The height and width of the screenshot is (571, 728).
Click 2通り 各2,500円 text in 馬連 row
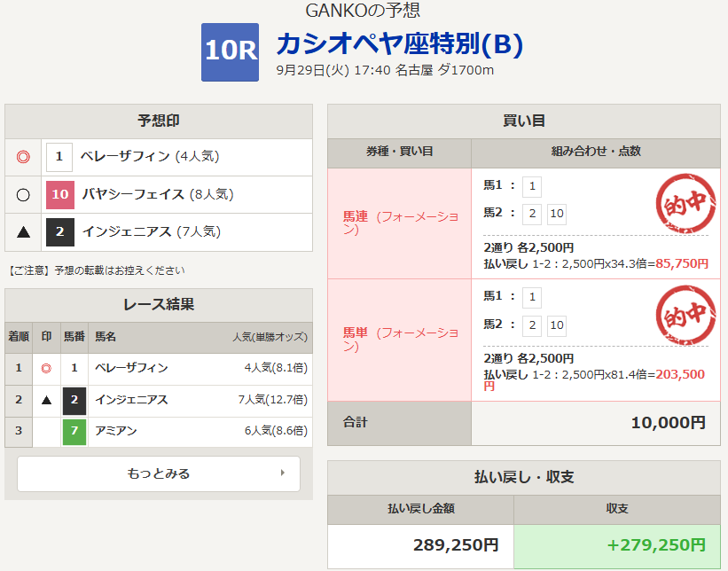coord(528,248)
